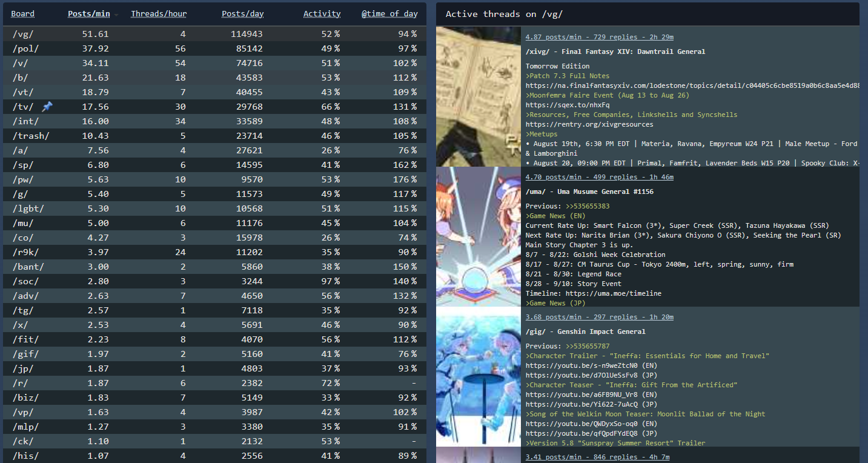Select the /jp/ board row
This screenshot has height=463, width=868.
tap(214, 368)
